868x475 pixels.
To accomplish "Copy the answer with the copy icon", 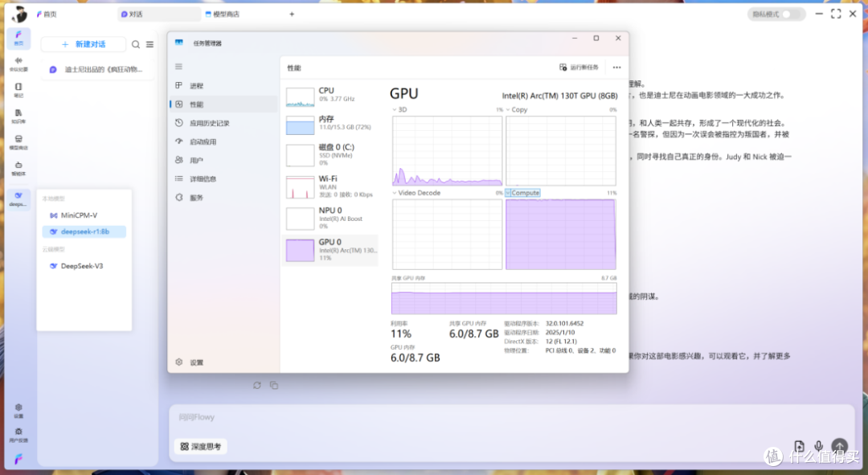I will tap(274, 385).
